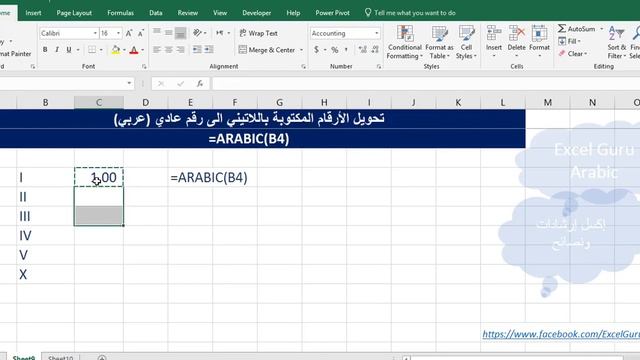Decrease font size icon

click(x=140, y=33)
